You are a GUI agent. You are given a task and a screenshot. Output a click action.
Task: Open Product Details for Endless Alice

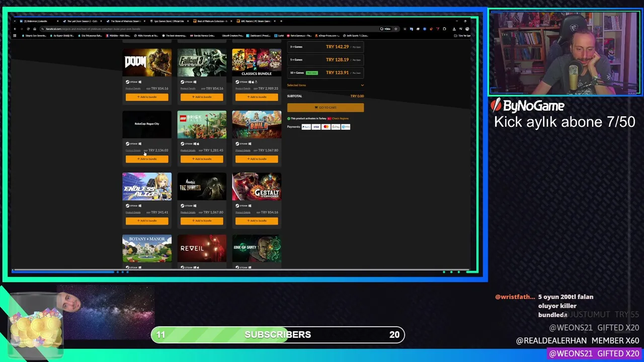pyautogui.click(x=133, y=212)
